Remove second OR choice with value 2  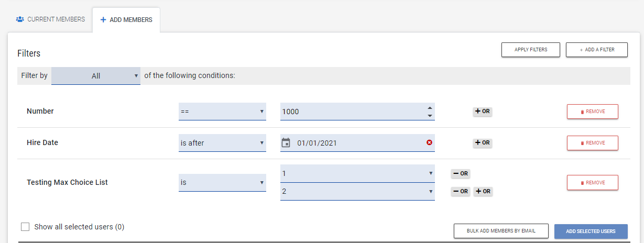(x=461, y=192)
